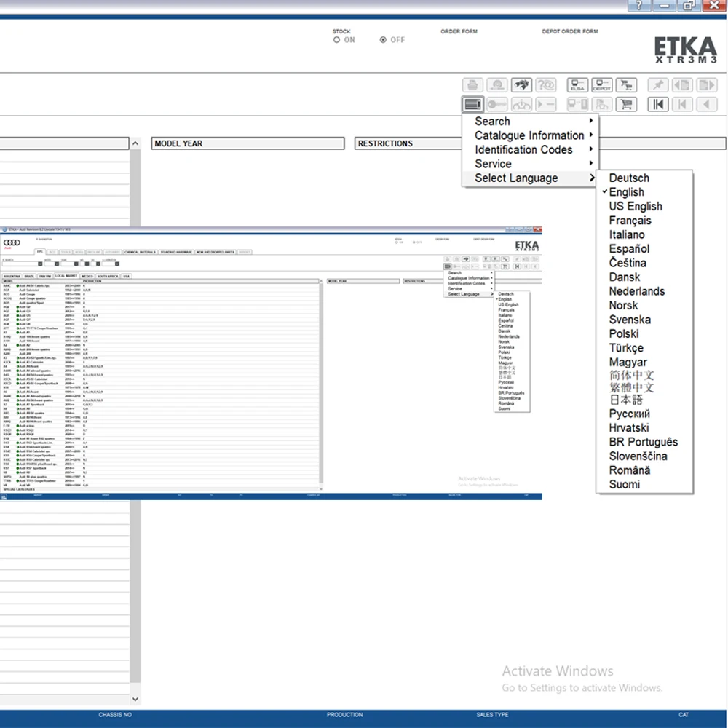Open the binoculars search tool

(x=521, y=85)
